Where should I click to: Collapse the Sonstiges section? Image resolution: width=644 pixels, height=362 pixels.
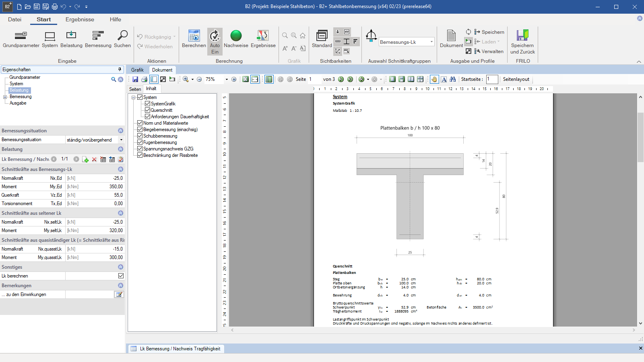tap(120, 267)
